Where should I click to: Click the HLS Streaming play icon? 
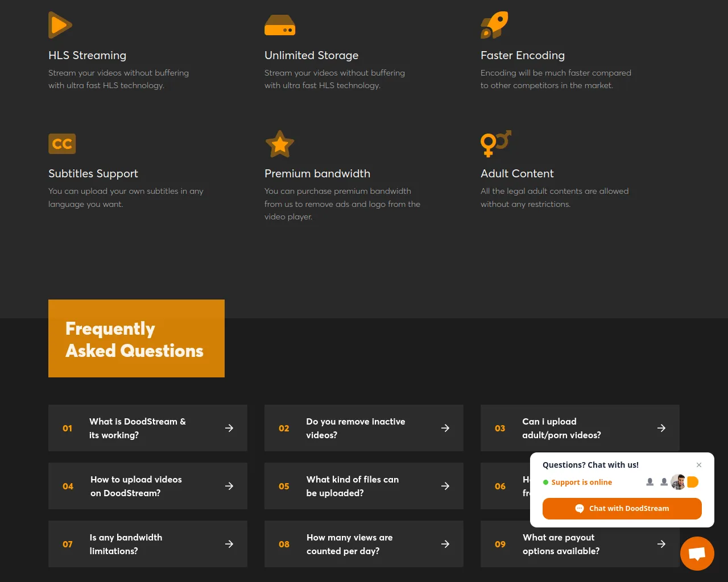(60, 25)
